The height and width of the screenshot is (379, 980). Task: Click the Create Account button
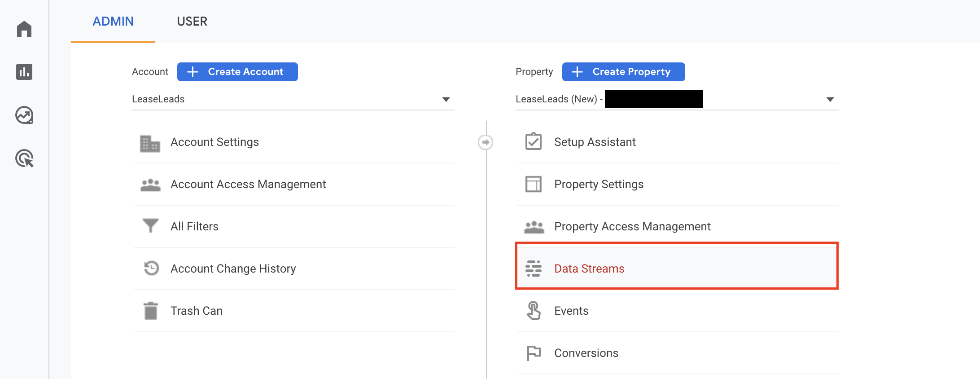(237, 72)
